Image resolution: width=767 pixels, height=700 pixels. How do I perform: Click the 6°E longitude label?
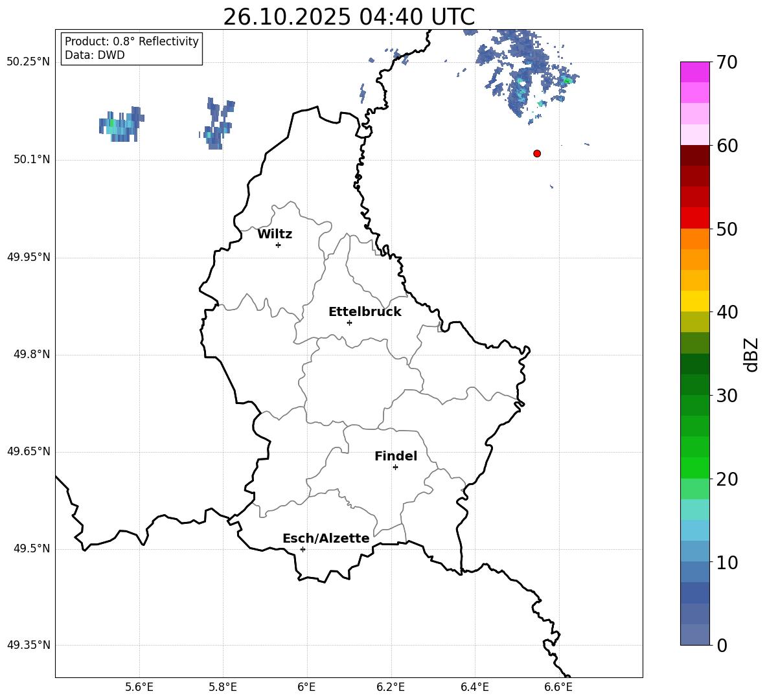[x=306, y=687]
